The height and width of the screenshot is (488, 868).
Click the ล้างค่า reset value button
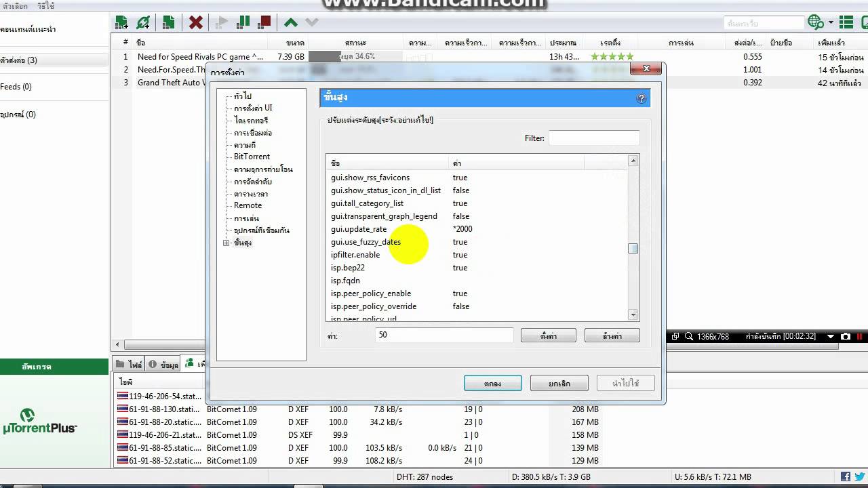coord(612,335)
